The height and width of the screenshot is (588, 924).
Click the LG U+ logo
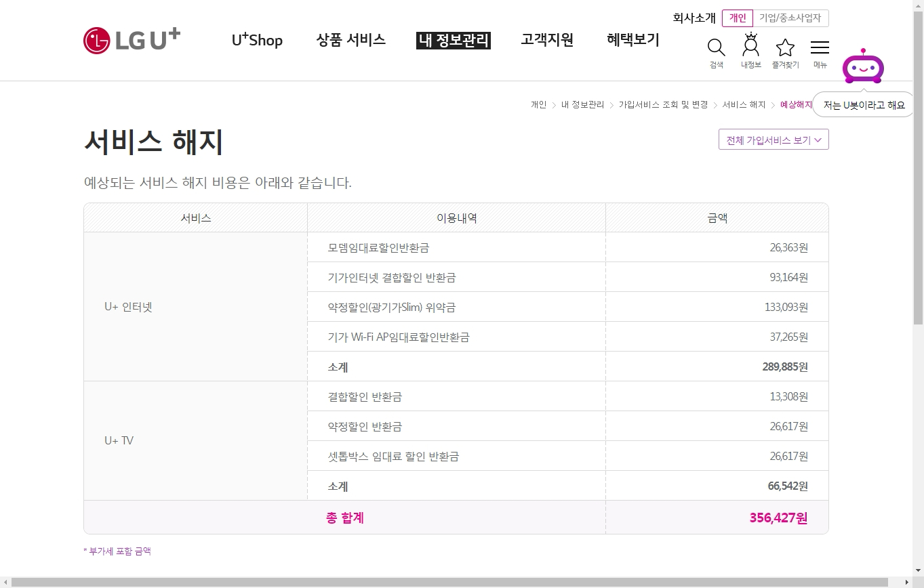tap(132, 40)
